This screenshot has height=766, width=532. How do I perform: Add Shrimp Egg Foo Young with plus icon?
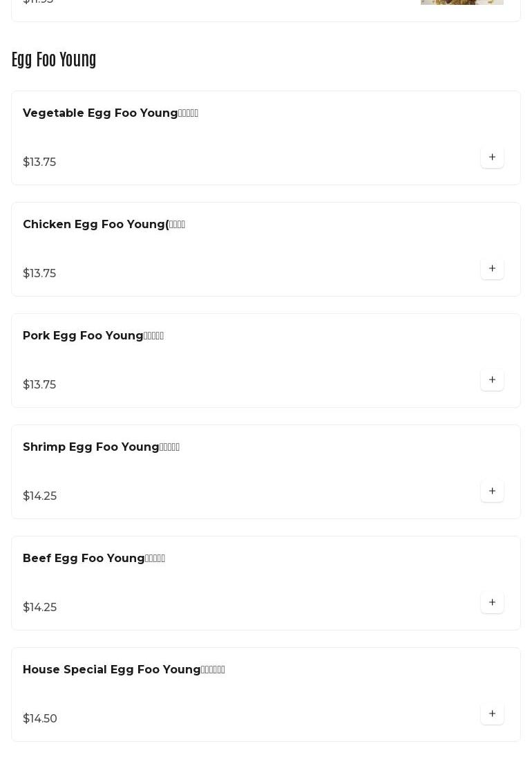click(492, 492)
